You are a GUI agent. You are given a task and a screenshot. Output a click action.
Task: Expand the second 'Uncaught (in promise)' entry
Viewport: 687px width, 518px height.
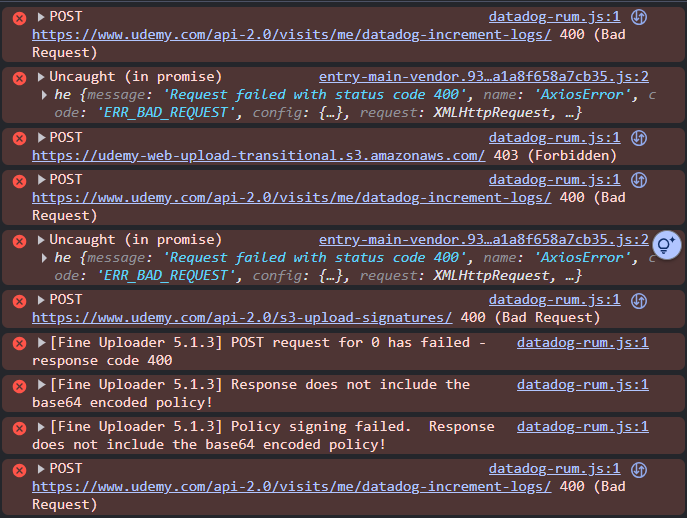(41, 240)
